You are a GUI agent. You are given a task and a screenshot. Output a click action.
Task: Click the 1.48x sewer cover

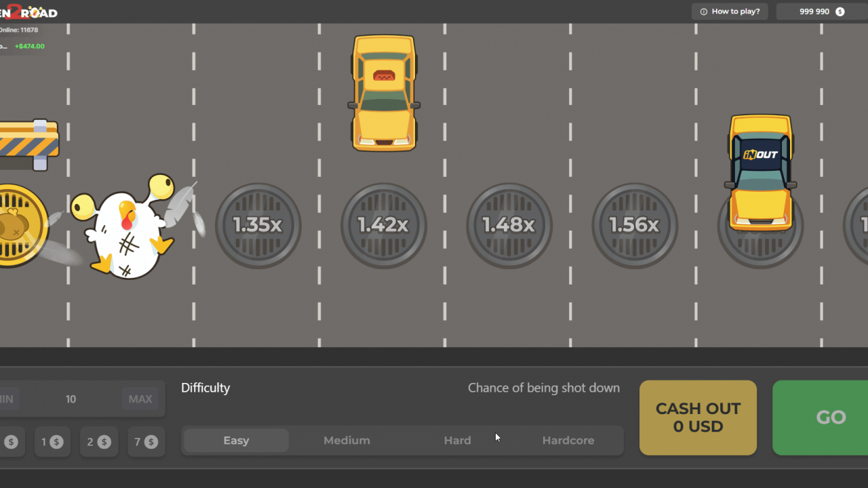click(x=509, y=226)
